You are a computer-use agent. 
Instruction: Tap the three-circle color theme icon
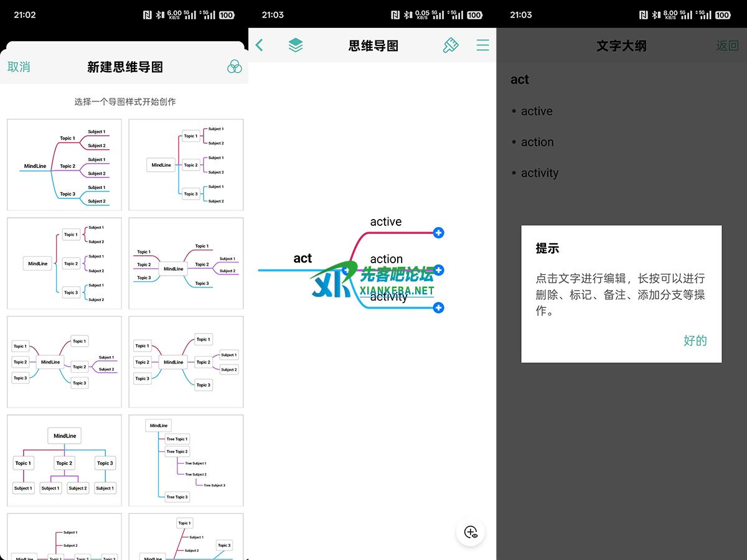pos(234,67)
